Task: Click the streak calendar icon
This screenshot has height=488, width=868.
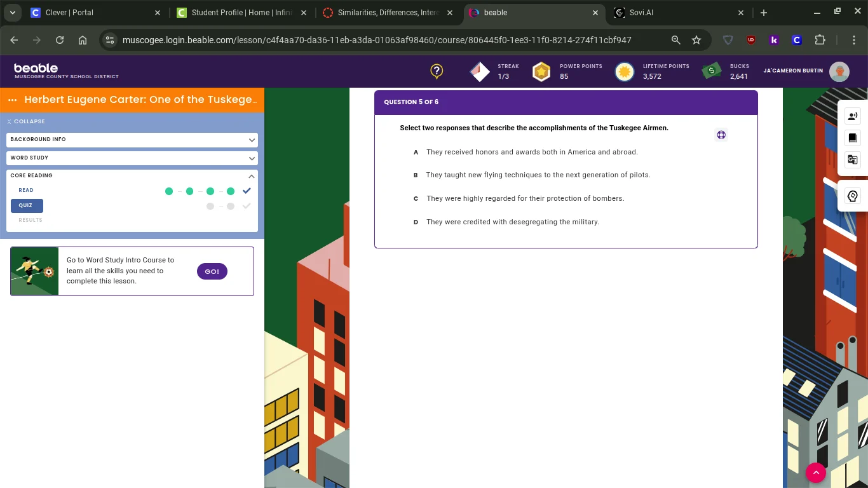Action: (x=480, y=72)
